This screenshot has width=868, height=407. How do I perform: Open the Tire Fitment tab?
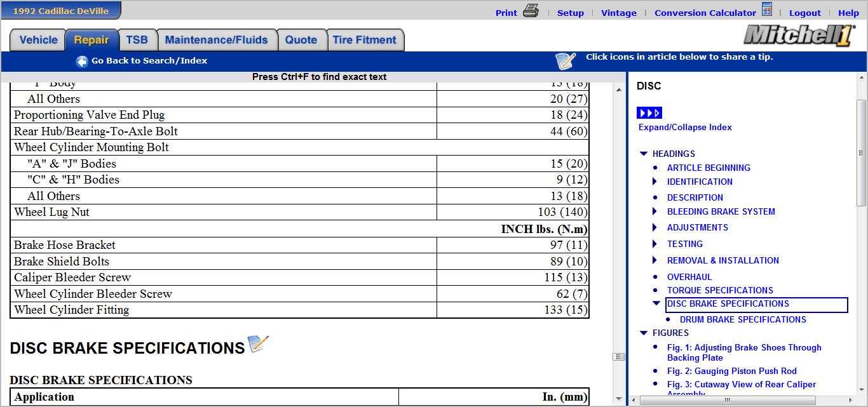[365, 40]
